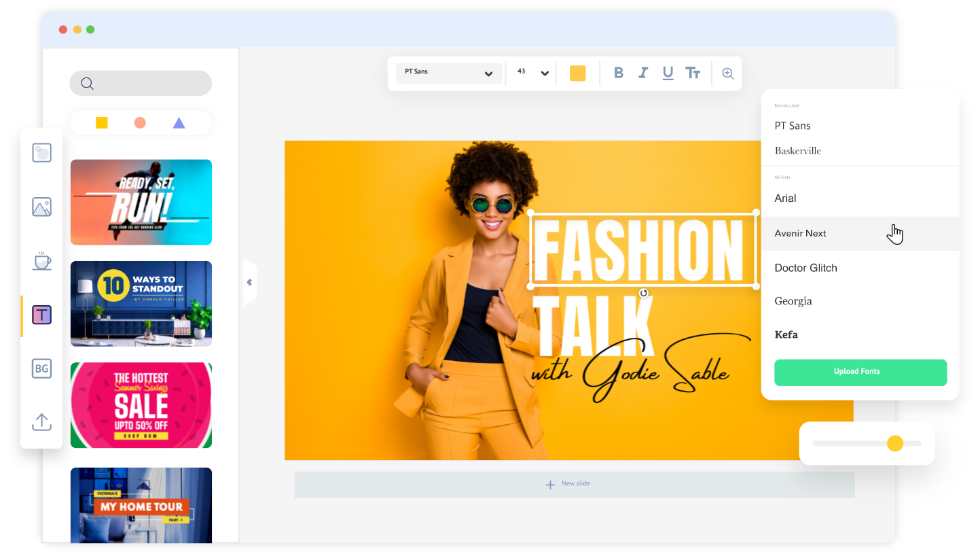Toggle underline formatting
This screenshot has height=556, width=980.
point(668,73)
